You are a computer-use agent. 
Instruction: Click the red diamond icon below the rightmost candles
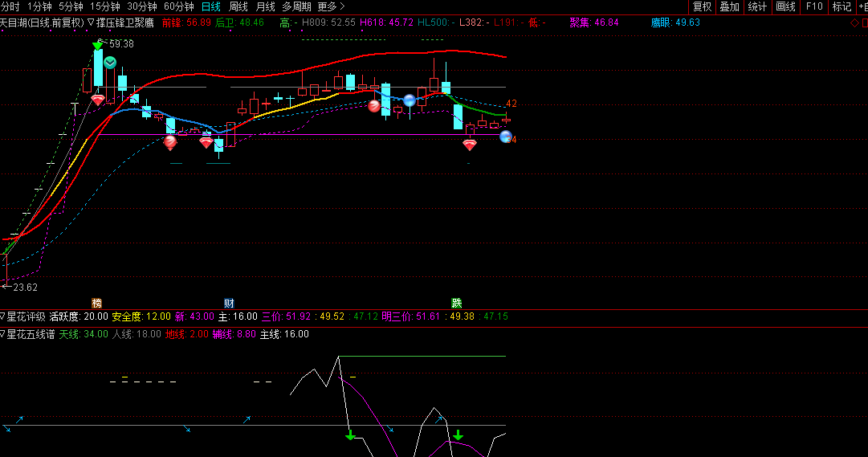click(x=470, y=145)
